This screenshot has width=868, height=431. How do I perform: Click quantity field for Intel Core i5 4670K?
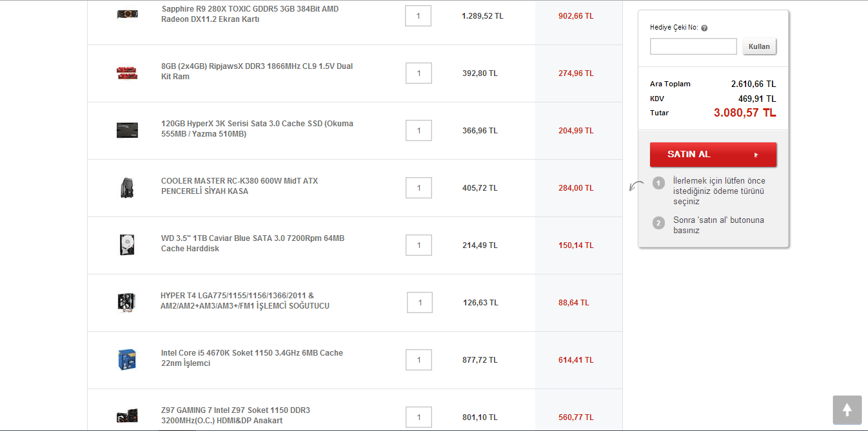pos(419,359)
